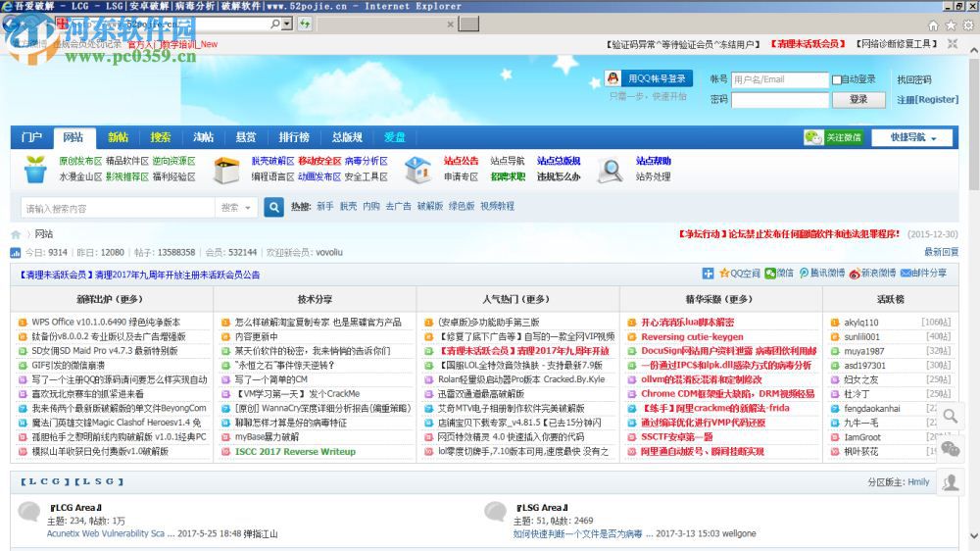Open the ISCC 2017 Reverse Writeup post
The height and width of the screenshot is (551, 980).
tap(295, 452)
